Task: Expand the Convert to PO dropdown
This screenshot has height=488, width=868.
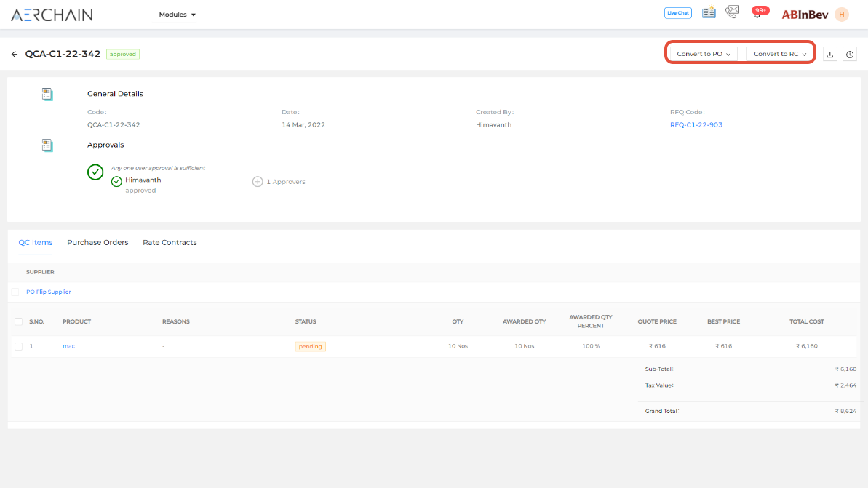Action: point(703,54)
